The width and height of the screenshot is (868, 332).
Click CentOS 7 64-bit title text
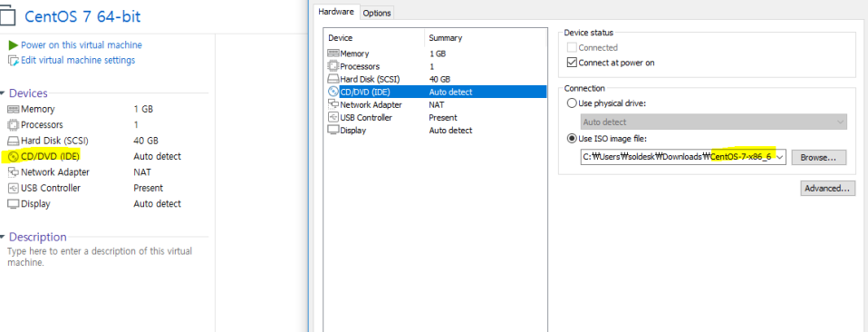tap(82, 16)
